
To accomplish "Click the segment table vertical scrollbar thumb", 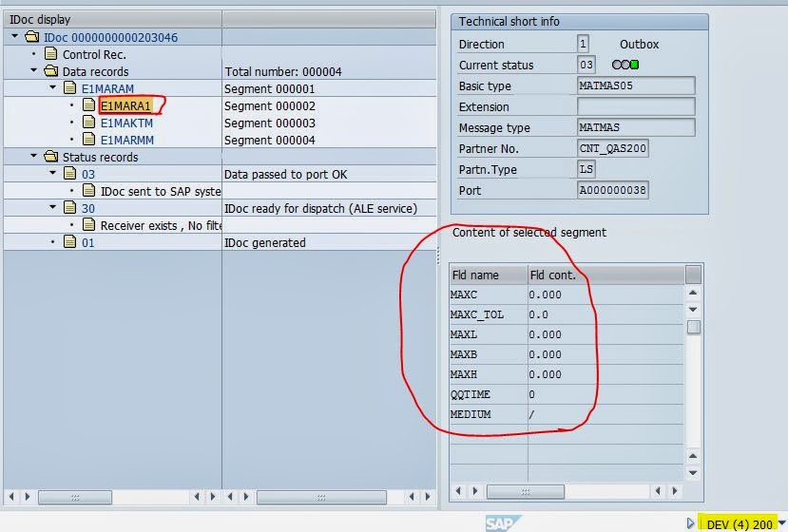I will pyautogui.click(x=694, y=327).
